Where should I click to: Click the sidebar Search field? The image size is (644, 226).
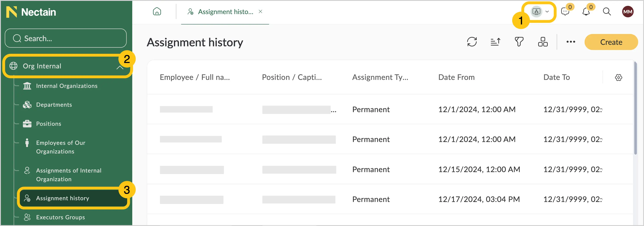click(66, 38)
